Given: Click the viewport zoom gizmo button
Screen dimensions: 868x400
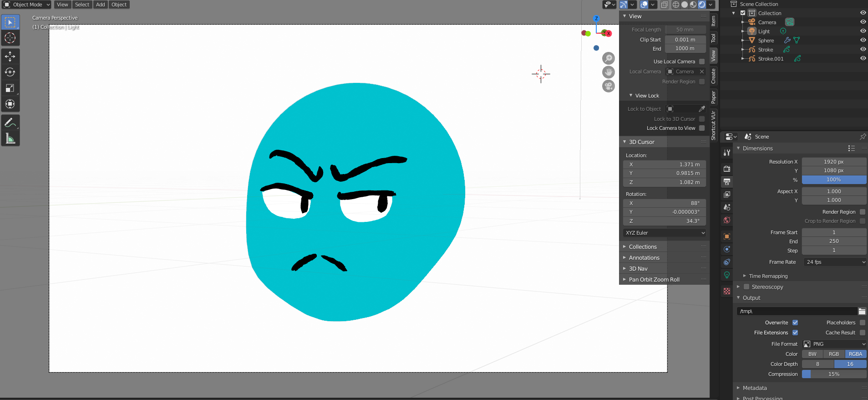Looking at the screenshot, I should point(609,58).
